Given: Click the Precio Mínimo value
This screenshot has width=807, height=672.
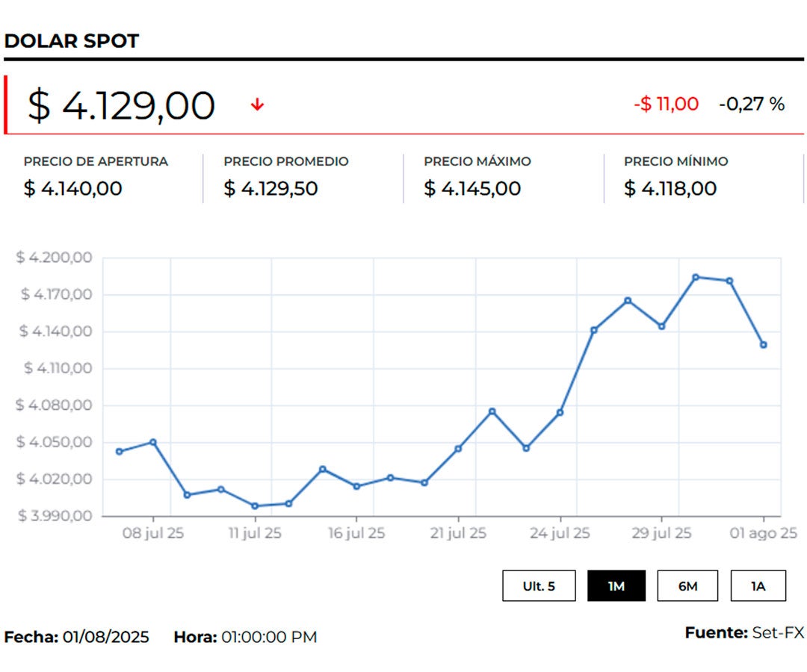Looking at the screenshot, I should coord(670,188).
